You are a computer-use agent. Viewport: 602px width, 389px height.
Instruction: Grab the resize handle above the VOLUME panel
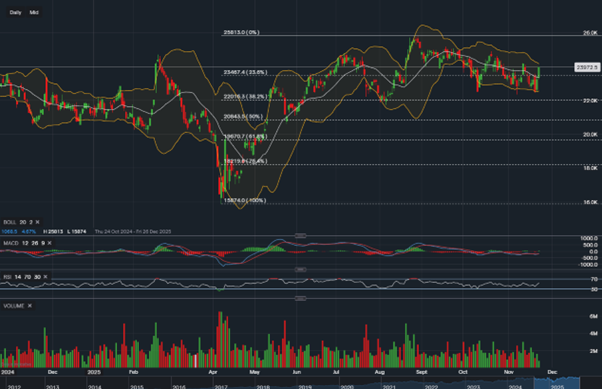click(300, 298)
